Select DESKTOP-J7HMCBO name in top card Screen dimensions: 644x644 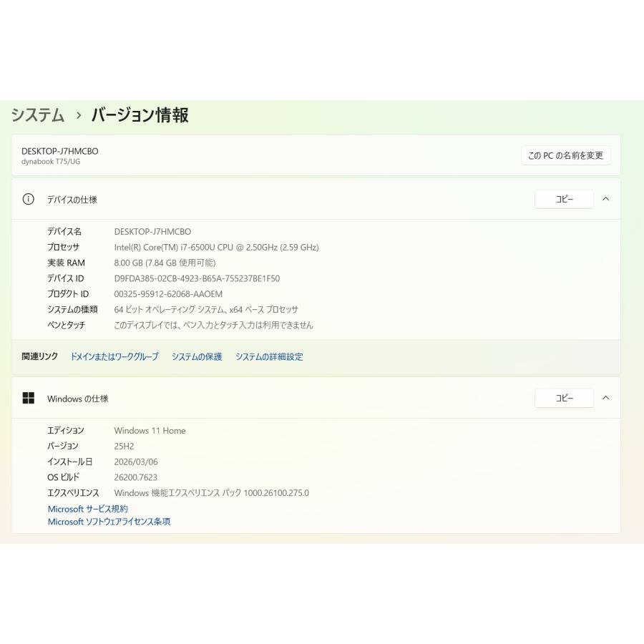[x=60, y=151]
